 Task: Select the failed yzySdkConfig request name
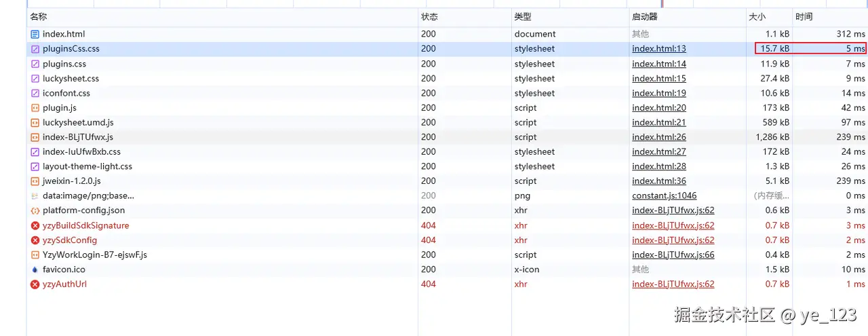[x=70, y=240]
